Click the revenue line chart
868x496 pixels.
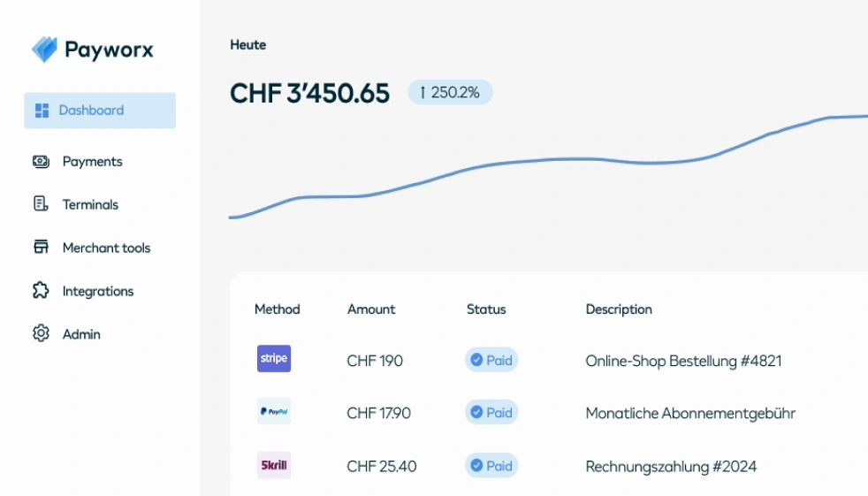[548, 166]
